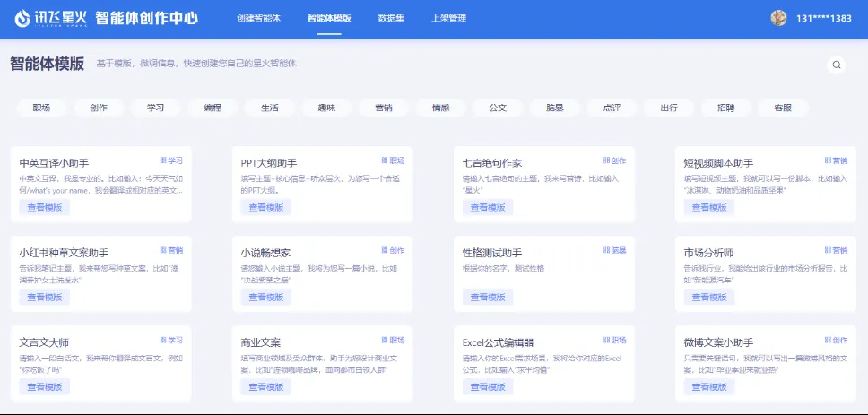Select the 编程 category filter
This screenshot has height=415, width=868.
[213, 108]
